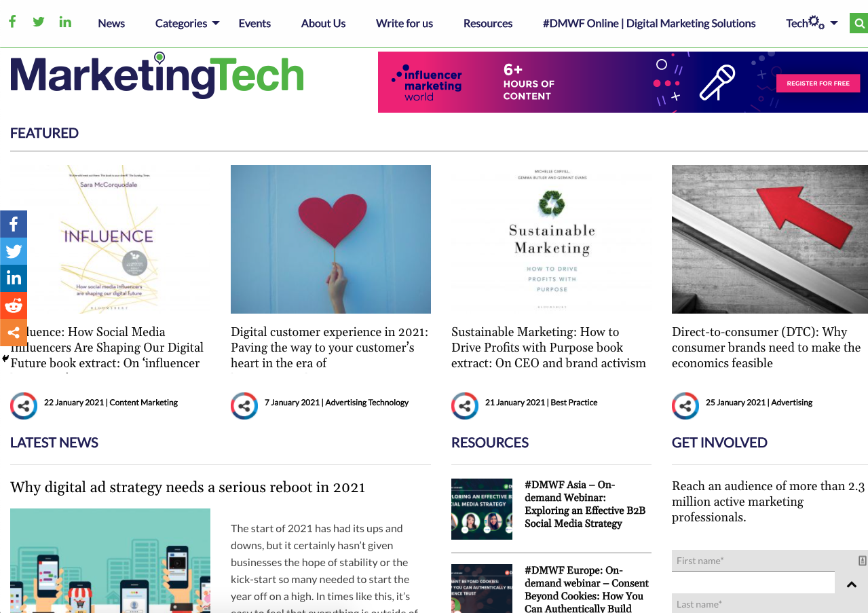Open Advertising Technology category link

point(366,403)
